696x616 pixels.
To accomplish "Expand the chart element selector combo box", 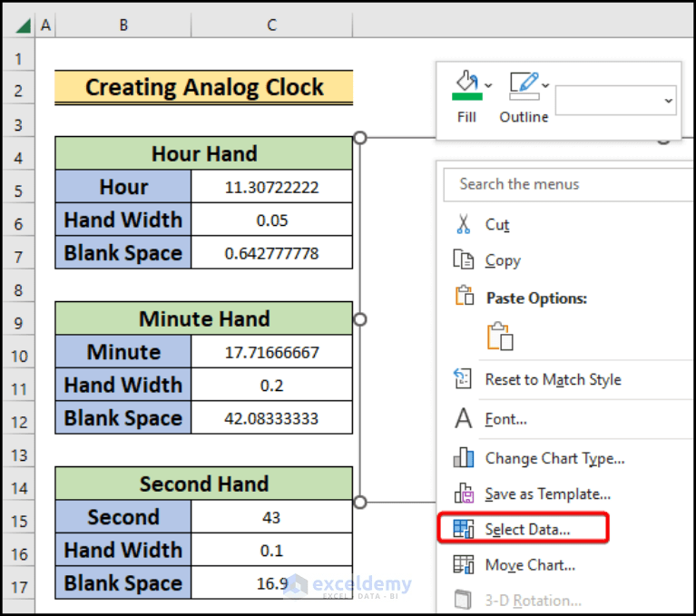I will [668, 101].
